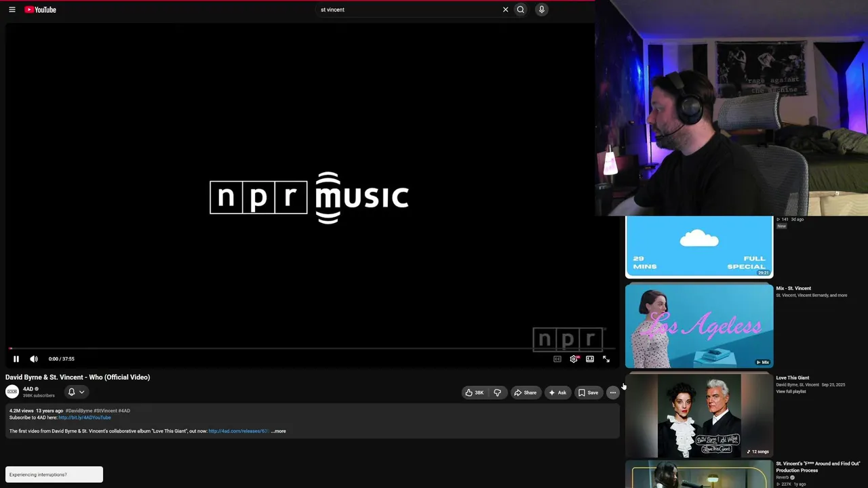This screenshot has height=488, width=868.
Task: Open the 'Love This Giant' playlist title
Action: 793,378
